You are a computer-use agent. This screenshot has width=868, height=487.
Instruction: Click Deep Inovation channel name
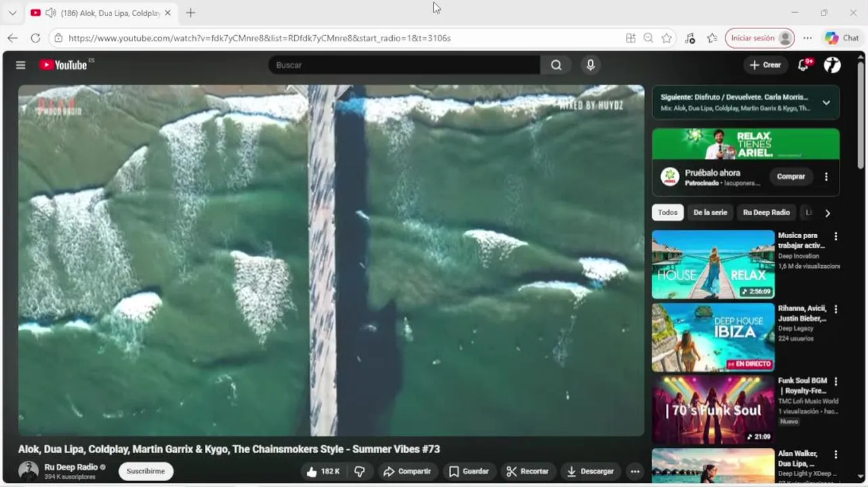[798, 256]
